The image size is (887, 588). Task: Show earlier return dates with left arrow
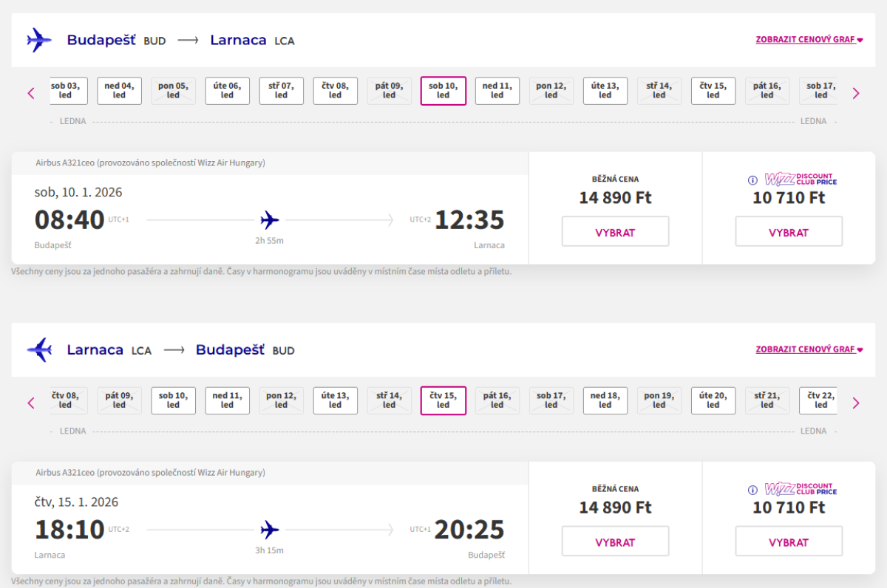pos(31,403)
